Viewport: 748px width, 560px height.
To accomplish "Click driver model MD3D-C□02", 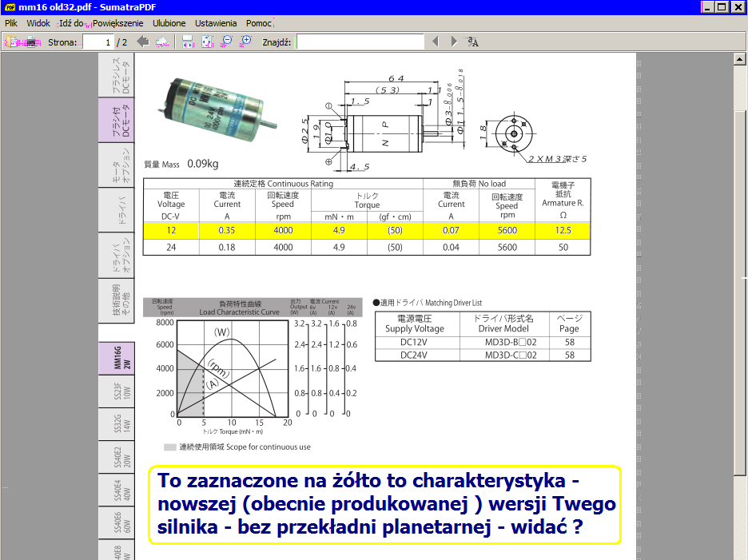I will [x=511, y=355].
